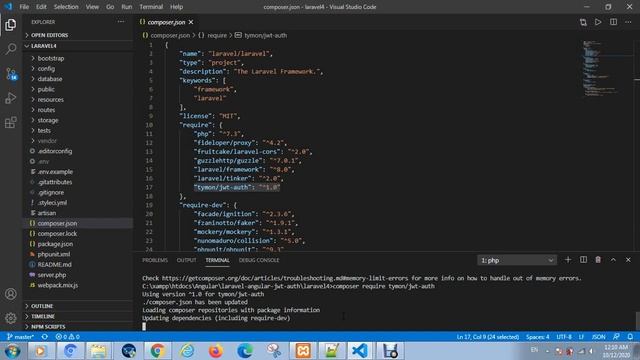This screenshot has height=360, width=640.
Task: Expand the TIMELINE section
Action: [x=78, y=316]
